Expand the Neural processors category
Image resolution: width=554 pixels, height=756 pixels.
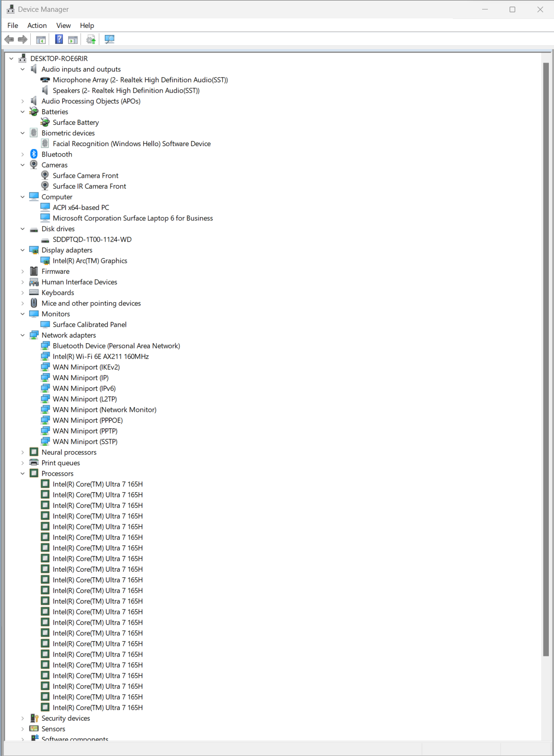(22, 452)
